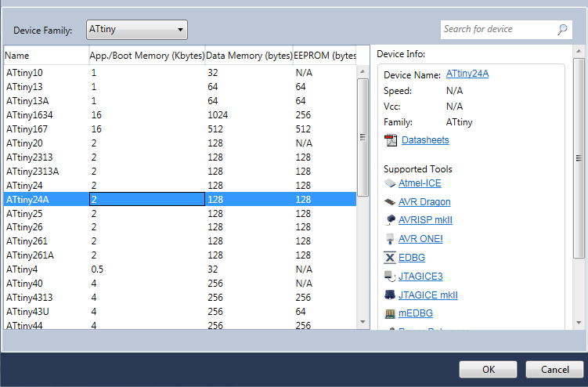Select the ATtiny13A row

[x=180, y=100]
